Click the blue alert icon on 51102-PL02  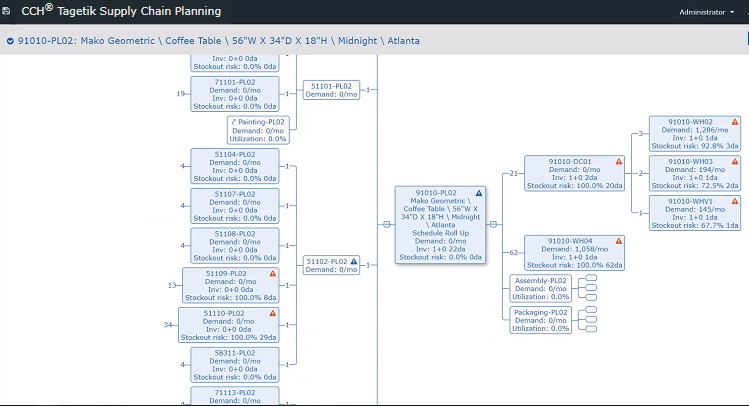click(x=353, y=261)
